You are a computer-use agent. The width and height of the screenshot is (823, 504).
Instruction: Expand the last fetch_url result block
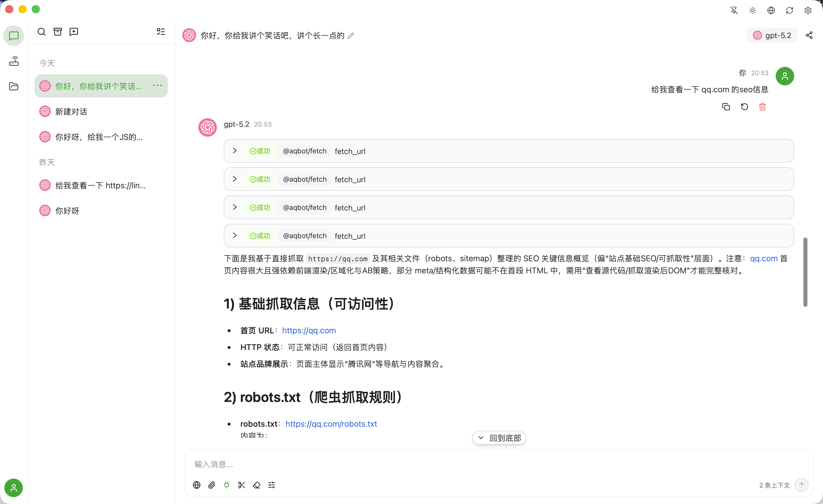tap(234, 236)
